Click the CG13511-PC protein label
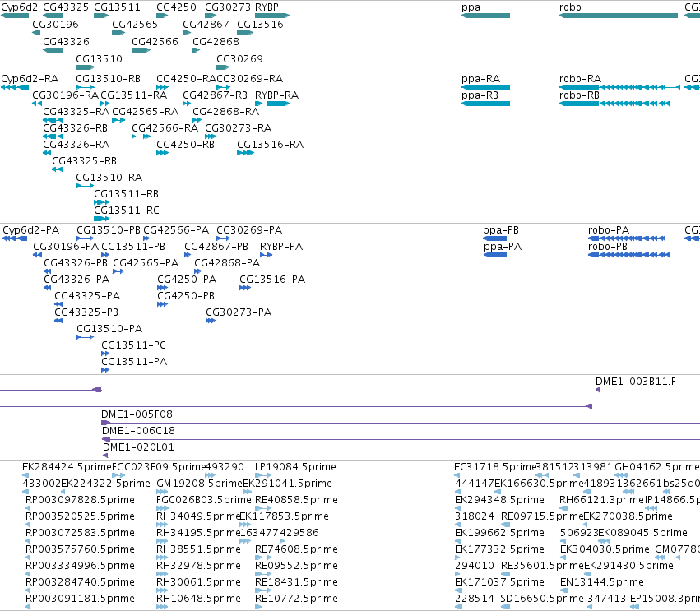Viewport: 700px width, 611px height. click(x=133, y=345)
